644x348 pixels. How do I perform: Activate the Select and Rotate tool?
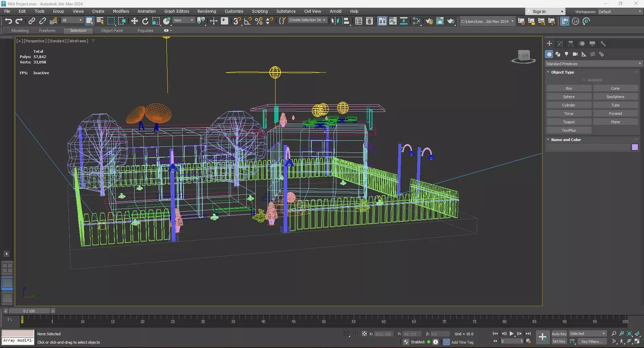[x=145, y=21]
